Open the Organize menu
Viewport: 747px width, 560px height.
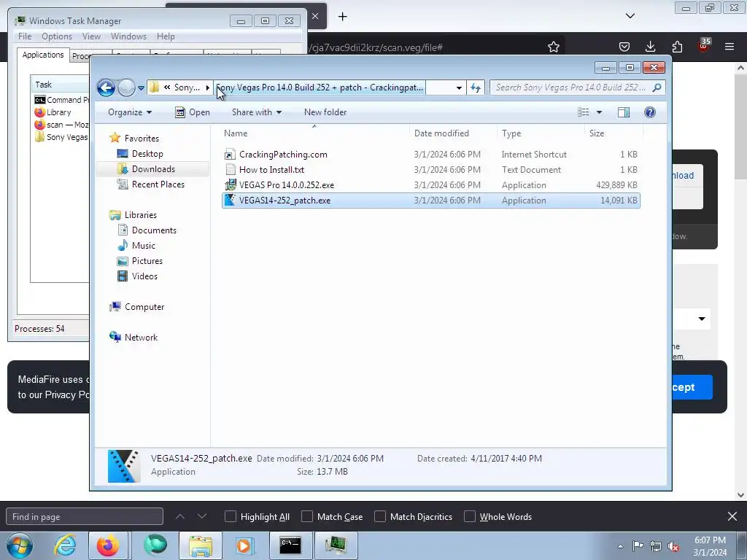click(x=130, y=112)
